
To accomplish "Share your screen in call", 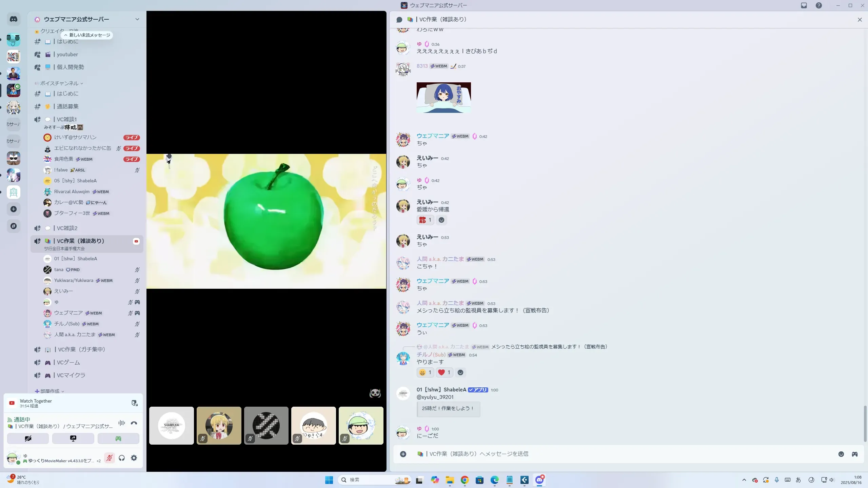I will 73,439.
